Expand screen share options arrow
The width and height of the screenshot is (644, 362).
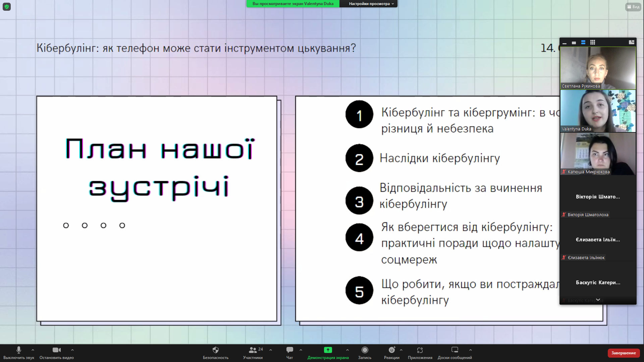tap(347, 350)
